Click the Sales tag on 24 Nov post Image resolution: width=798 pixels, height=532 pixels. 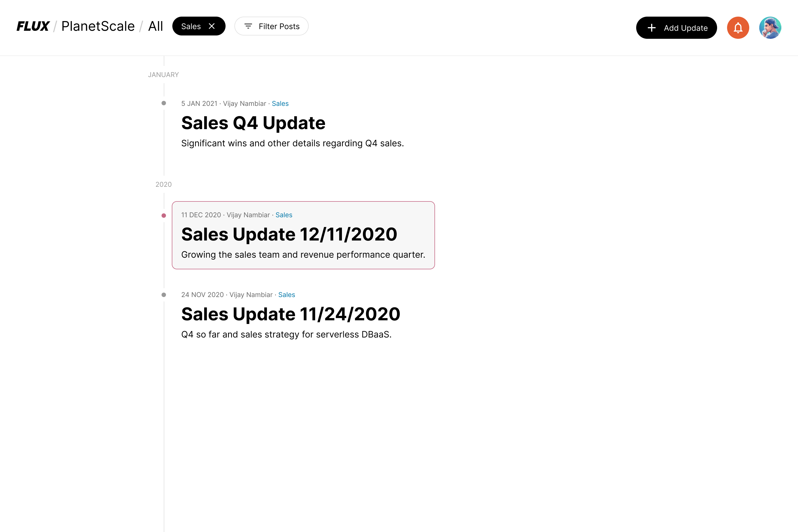(x=286, y=295)
